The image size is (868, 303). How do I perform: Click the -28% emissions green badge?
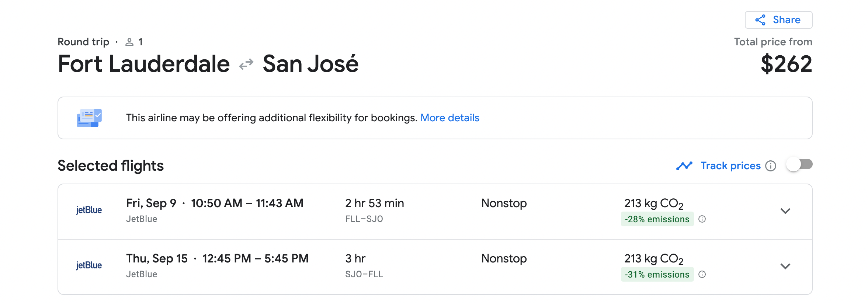657,219
